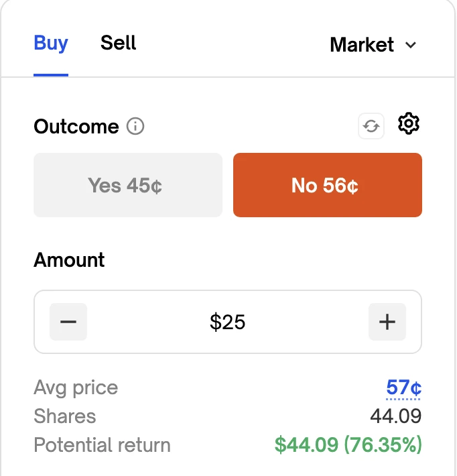Switch to the Sell tab
Viewport: 457px width, 476px height.
pyautogui.click(x=119, y=44)
